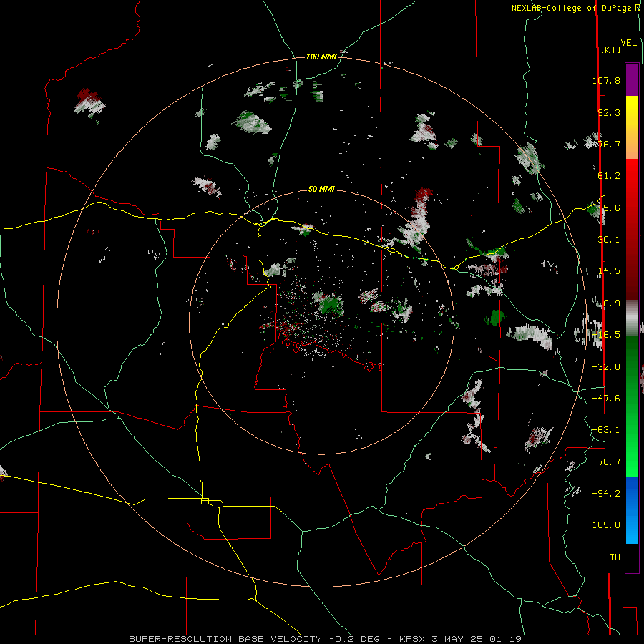The image size is (644, 644).
Task: Click the yellow segment of the velocity color bar
Action: click(x=632, y=127)
